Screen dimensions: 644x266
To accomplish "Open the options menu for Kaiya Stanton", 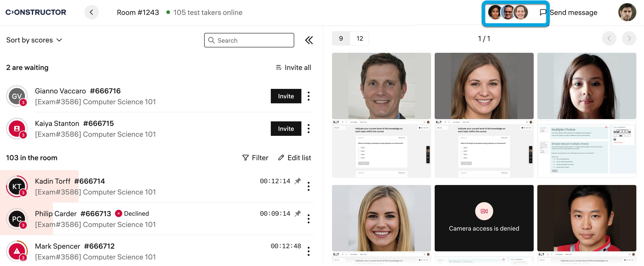I will [309, 129].
